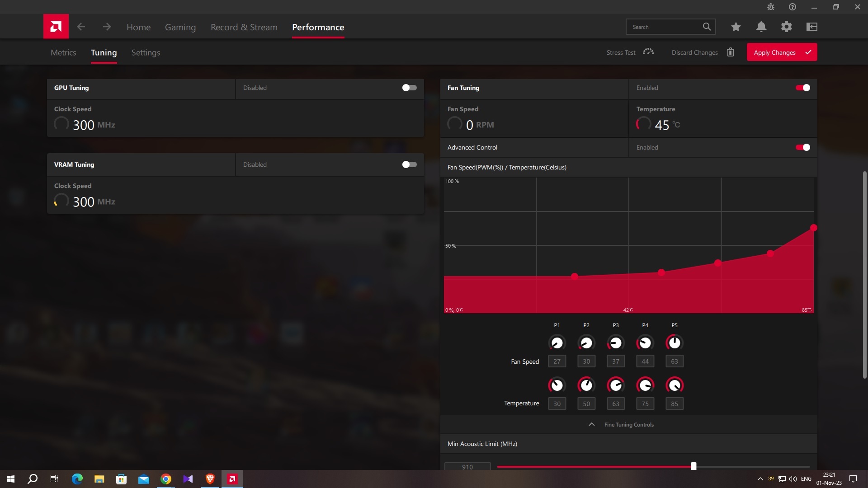Viewport: 868px width, 488px height.
Task: Open Google Chrome from taskbar
Action: click(x=166, y=479)
